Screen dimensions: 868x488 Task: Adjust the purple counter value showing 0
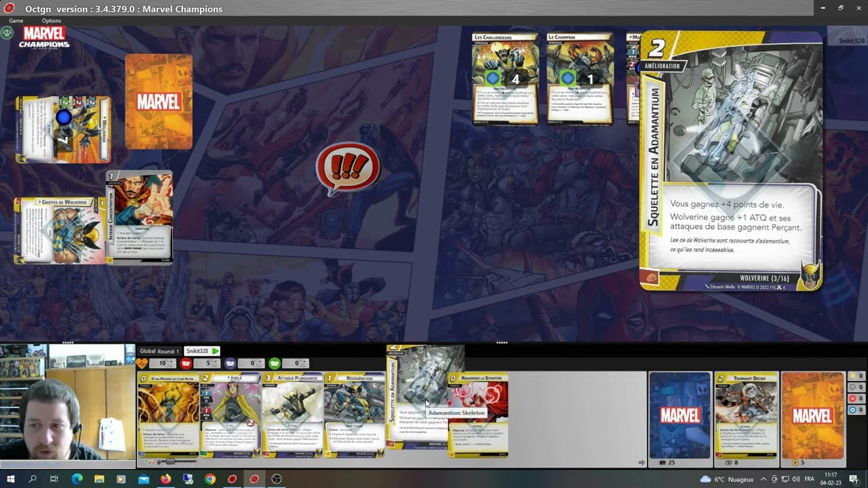pyautogui.click(x=252, y=364)
